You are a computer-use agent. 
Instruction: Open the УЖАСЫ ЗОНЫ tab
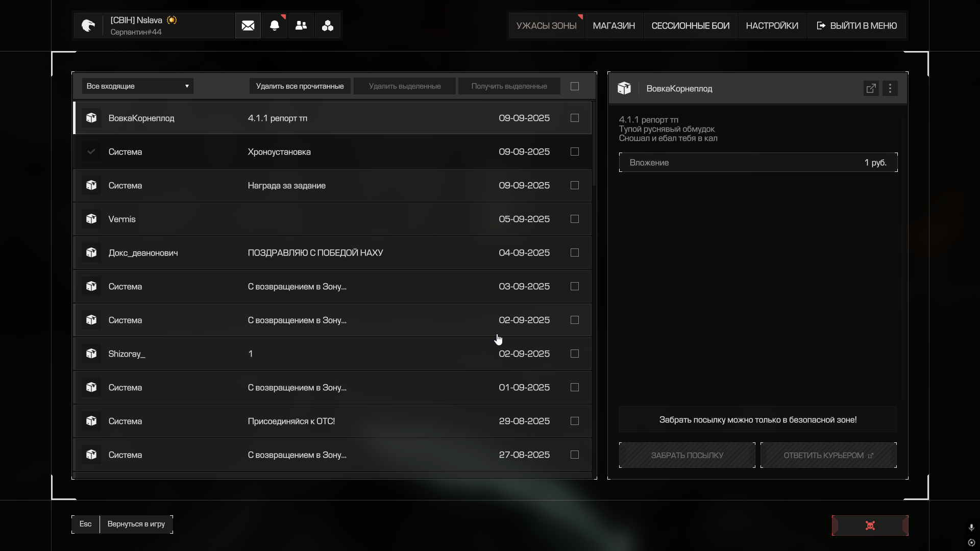(x=546, y=26)
